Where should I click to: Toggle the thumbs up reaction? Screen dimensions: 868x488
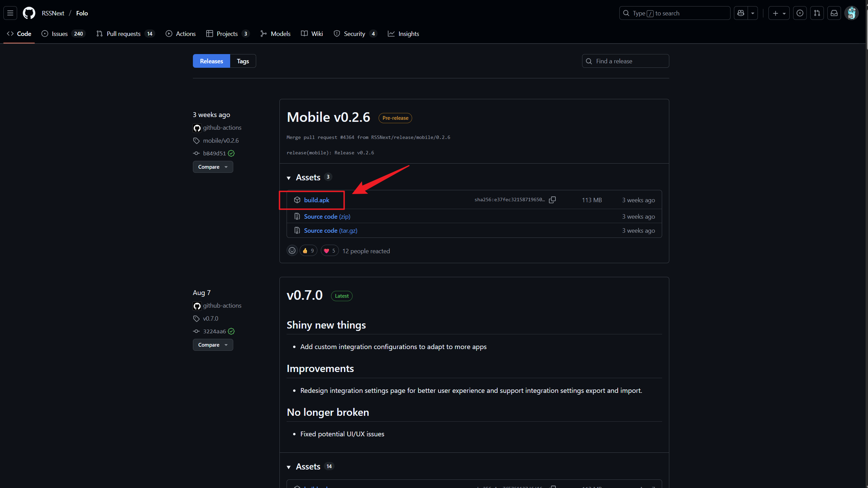(308, 251)
